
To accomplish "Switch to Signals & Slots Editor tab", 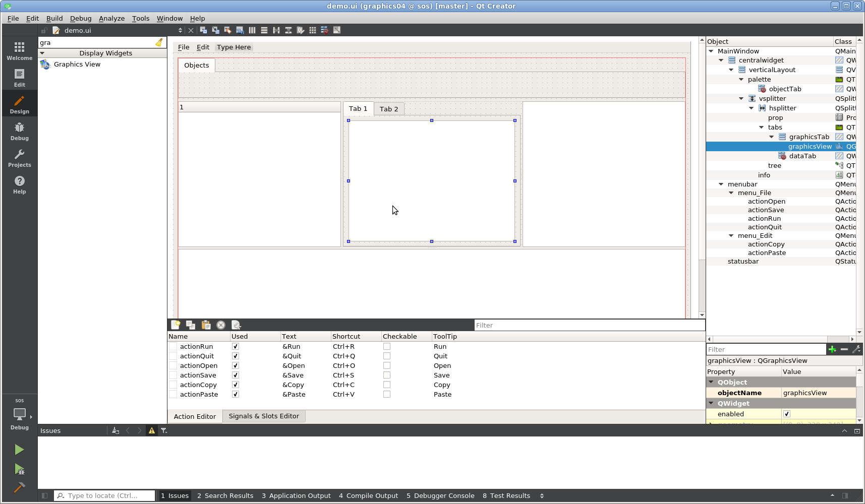I will (x=264, y=416).
